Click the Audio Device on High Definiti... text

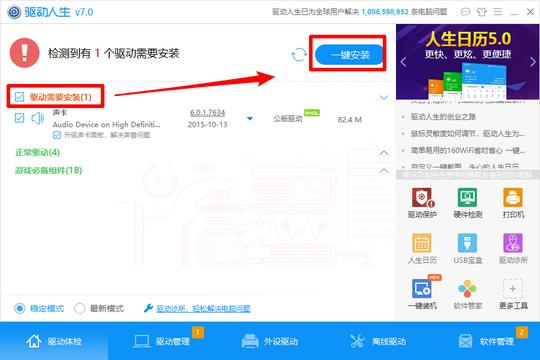coord(106,124)
